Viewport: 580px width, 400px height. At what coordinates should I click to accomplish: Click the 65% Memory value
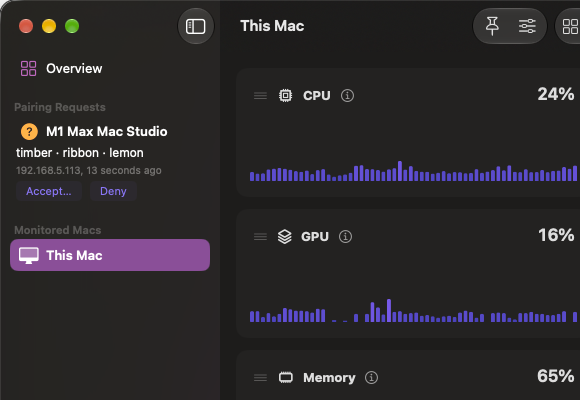click(556, 376)
